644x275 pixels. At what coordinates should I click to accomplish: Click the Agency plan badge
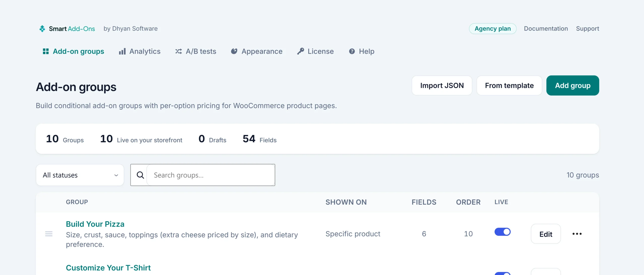493,29
